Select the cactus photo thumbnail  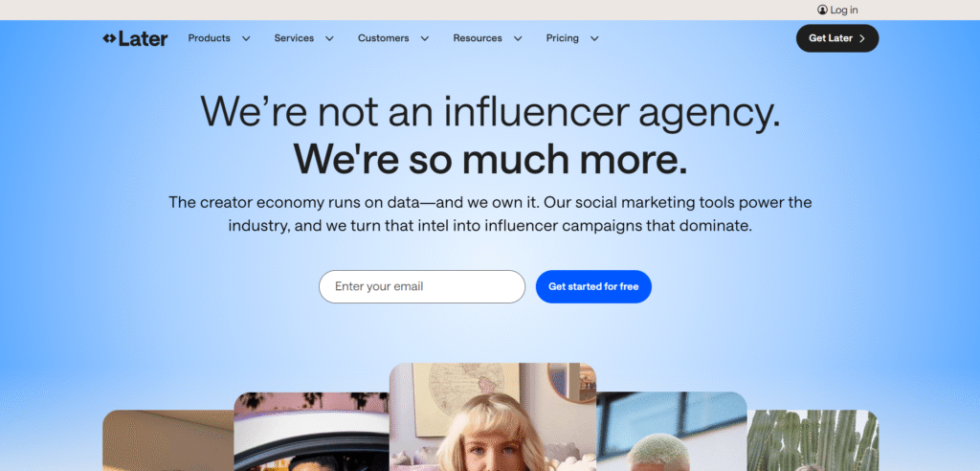coord(813,440)
